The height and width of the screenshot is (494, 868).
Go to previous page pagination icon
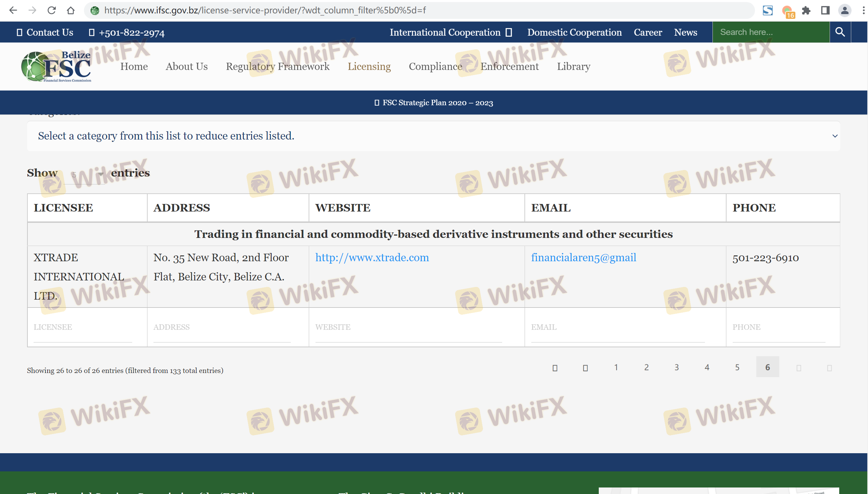tap(585, 368)
